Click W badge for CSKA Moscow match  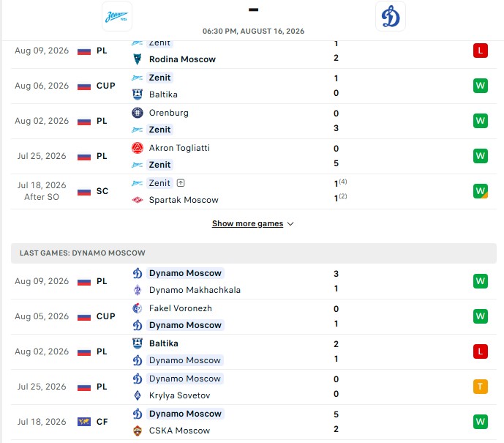480,422
